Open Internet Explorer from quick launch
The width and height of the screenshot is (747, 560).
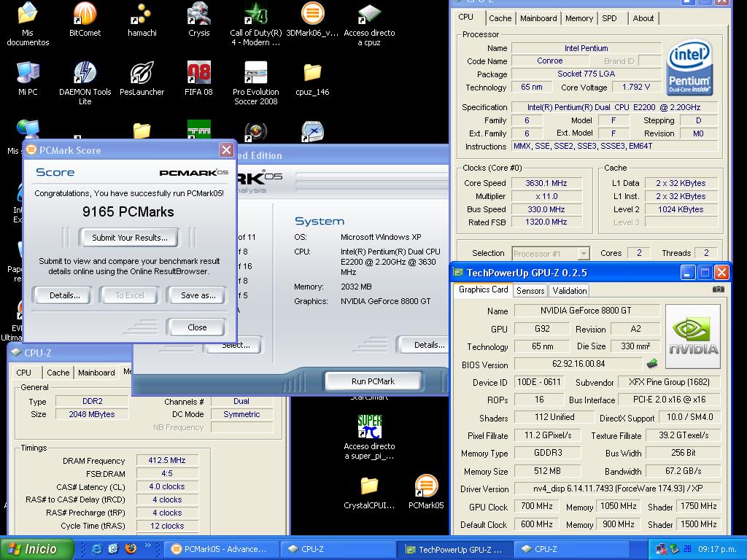[97, 549]
